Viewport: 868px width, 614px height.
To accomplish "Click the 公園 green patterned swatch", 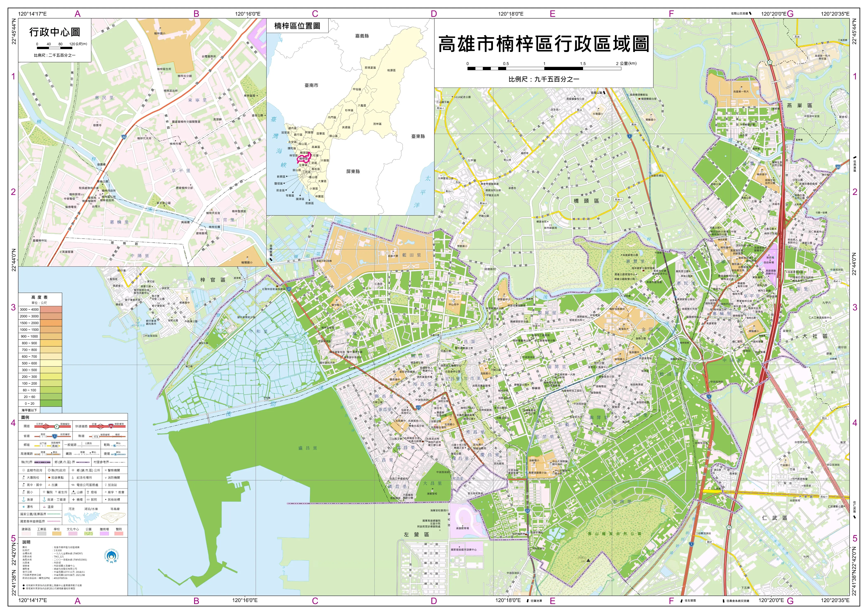I will 88,533.
